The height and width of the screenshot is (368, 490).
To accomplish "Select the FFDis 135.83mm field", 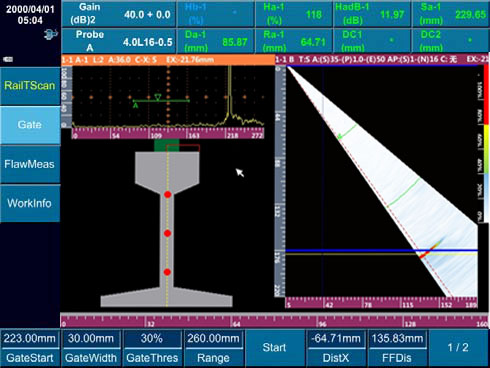I will tap(397, 348).
